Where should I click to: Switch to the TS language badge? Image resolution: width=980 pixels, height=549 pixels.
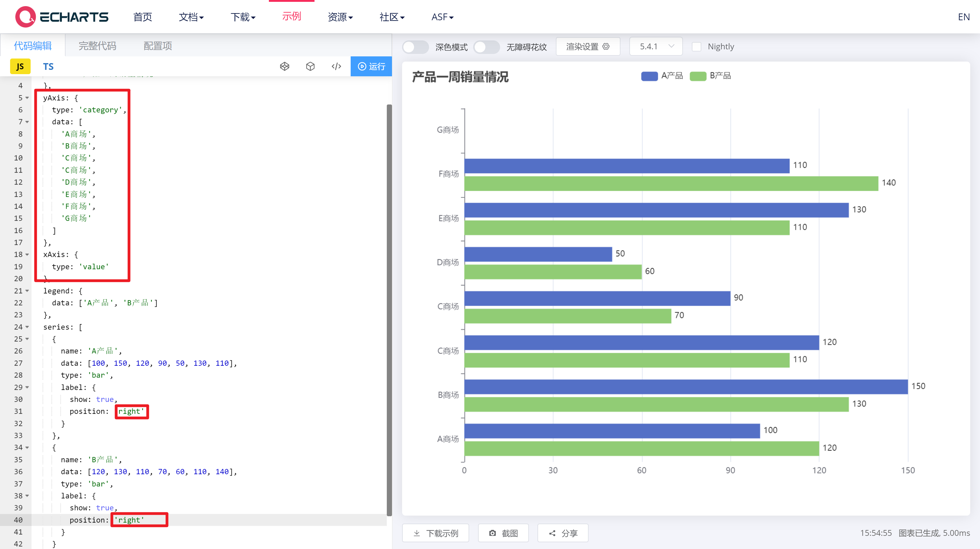click(x=48, y=66)
